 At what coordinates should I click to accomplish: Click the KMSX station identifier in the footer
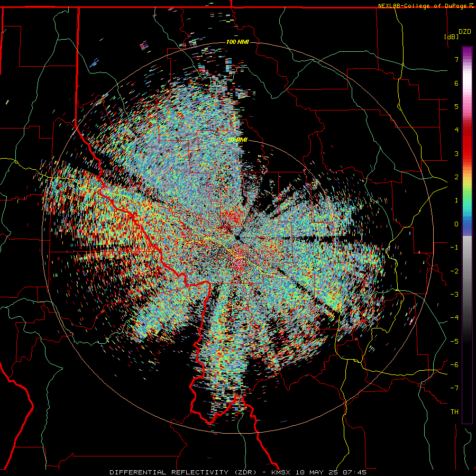tap(280, 472)
